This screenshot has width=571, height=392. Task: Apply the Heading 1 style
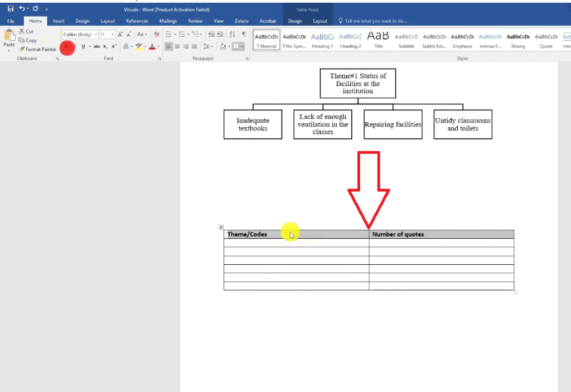pos(322,40)
